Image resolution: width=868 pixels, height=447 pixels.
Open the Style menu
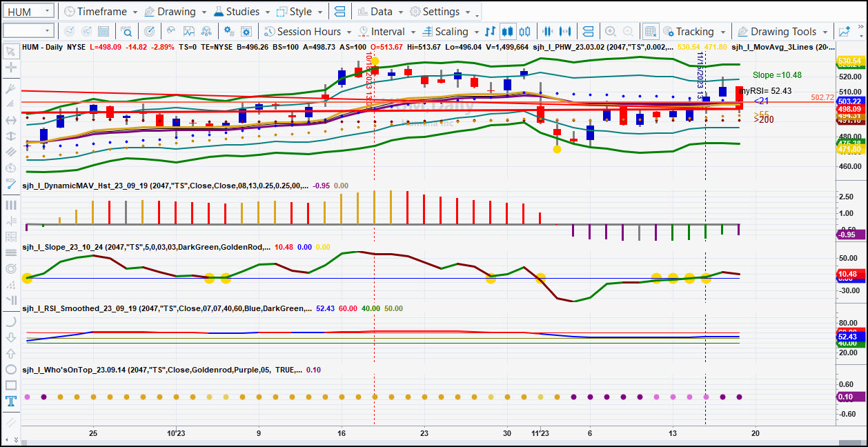click(299, 12)
